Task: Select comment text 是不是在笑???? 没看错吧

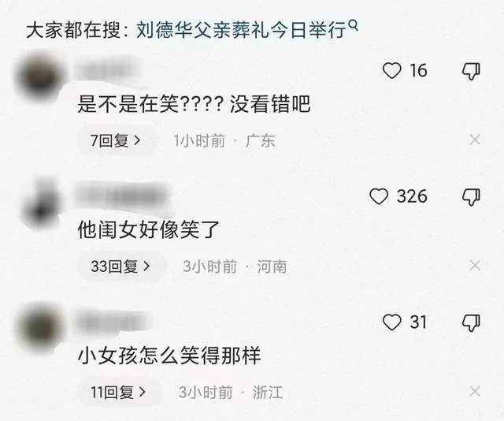Action: coord(194,104)
